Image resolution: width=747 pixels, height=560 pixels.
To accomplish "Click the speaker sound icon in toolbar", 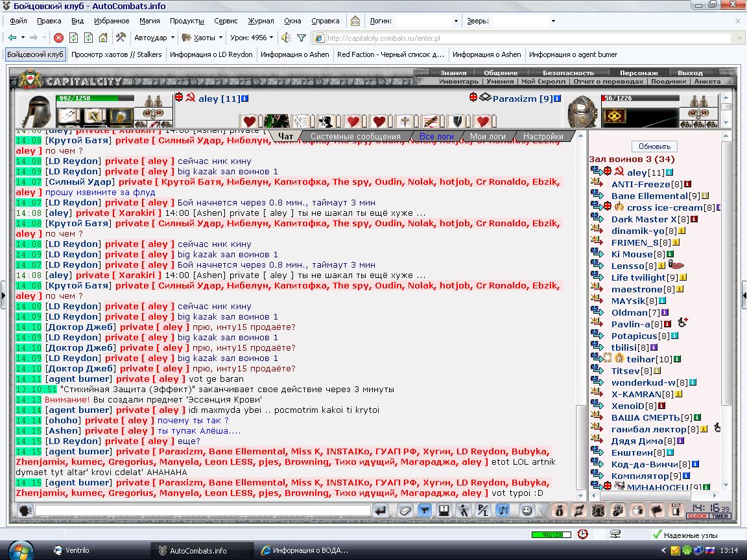I will [x=286, y=38].
